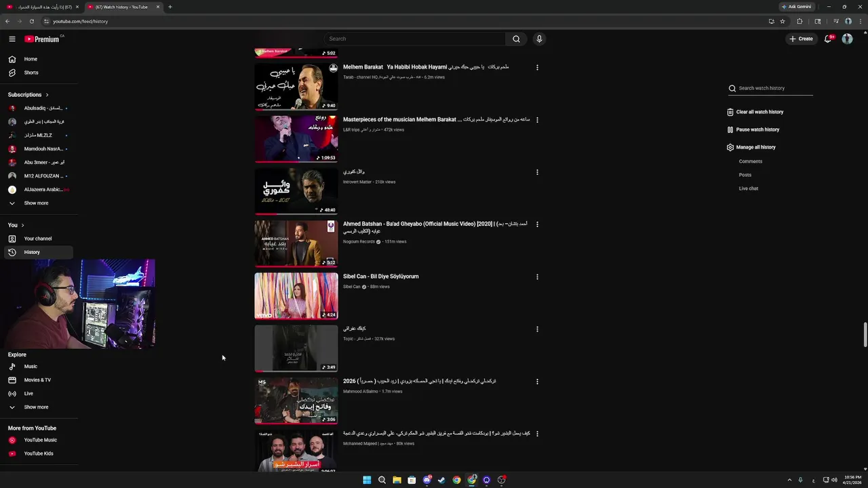Open options for the 2026 Mahmood AlSalmo video
Viewport: 868px width, 488px height.
(537, 382)
